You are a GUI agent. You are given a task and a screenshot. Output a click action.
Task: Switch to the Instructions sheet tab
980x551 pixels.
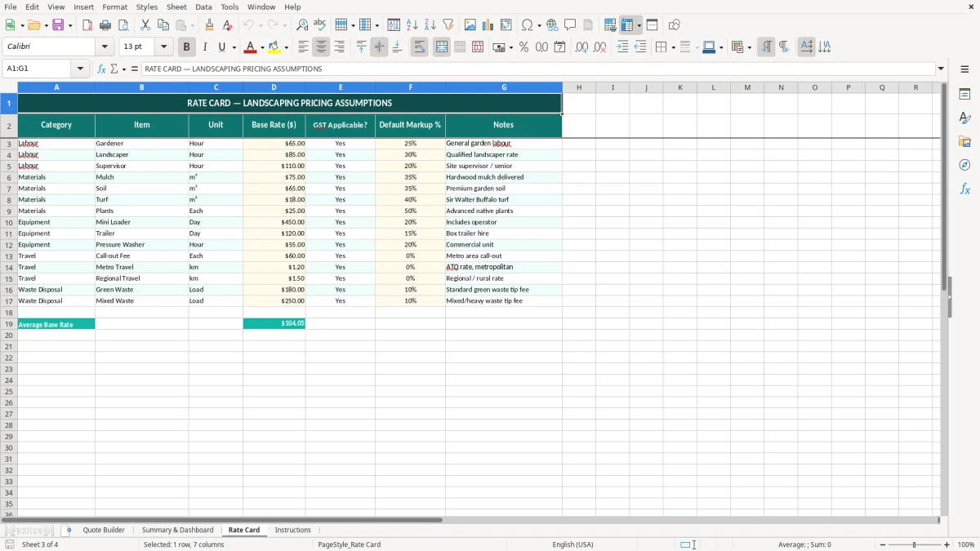coord(292,530)
